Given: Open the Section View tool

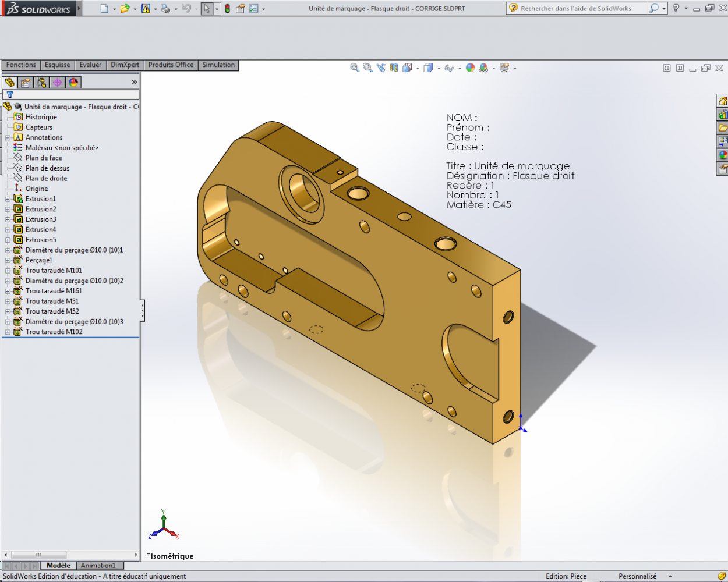Looking at the screenshot, I should pos(394,68).
